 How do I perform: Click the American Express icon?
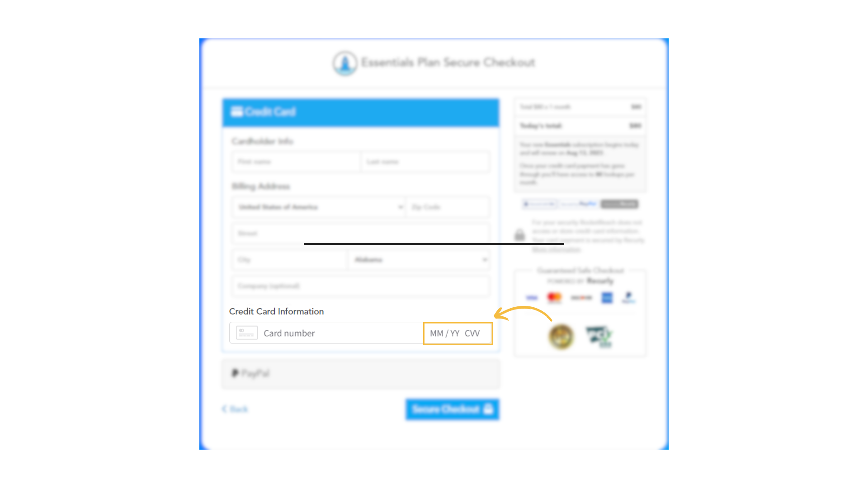(608, 297)
